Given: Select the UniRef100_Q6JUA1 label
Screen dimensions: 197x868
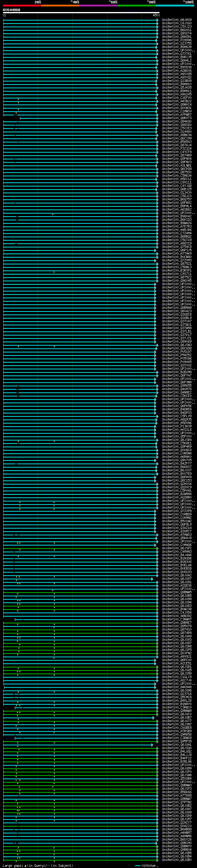Looking at the screenshot, I should click(177, 745).
